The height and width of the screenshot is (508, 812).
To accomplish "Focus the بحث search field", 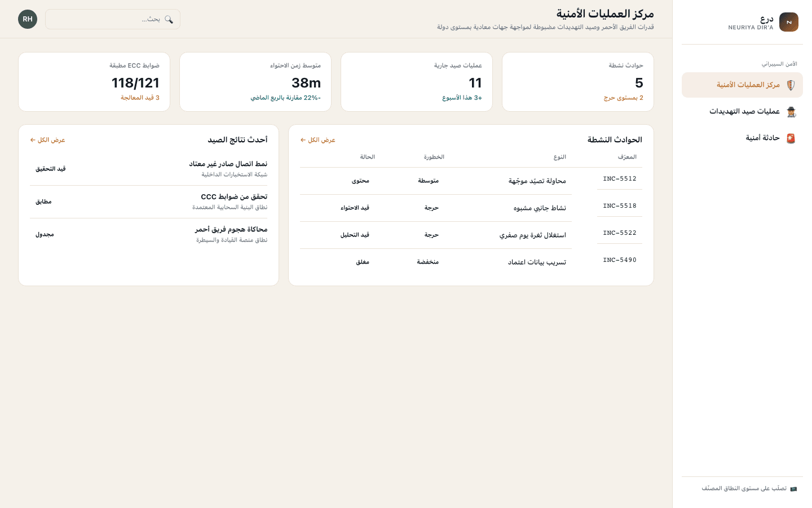I will [x=113, y=19].
